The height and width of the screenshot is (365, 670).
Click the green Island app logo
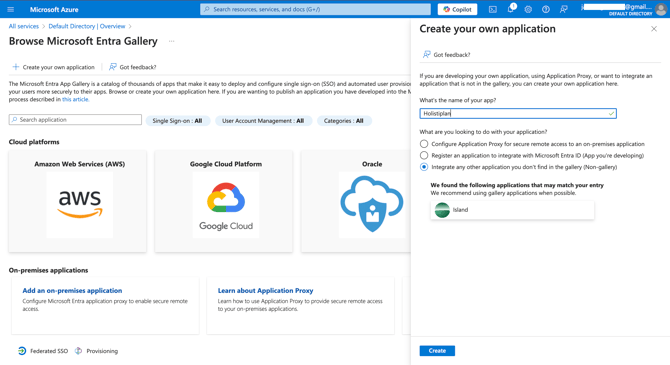tap(442, 210)
